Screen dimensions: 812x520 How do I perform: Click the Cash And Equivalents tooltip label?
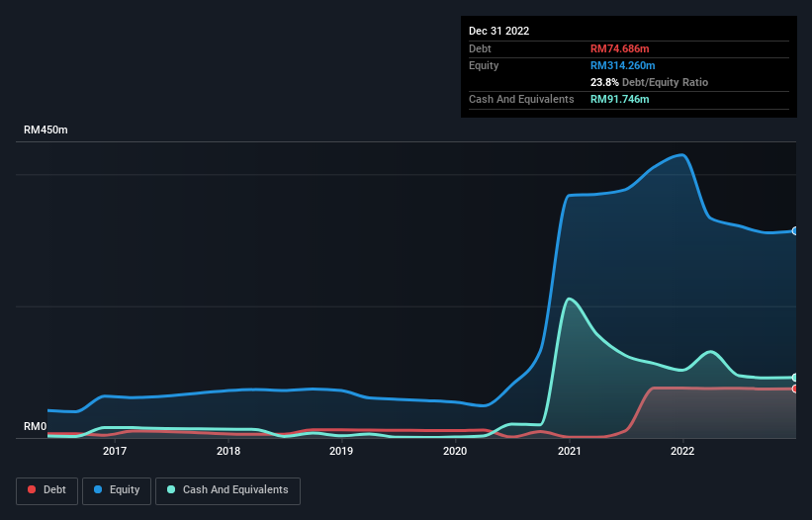coord(521,99)
